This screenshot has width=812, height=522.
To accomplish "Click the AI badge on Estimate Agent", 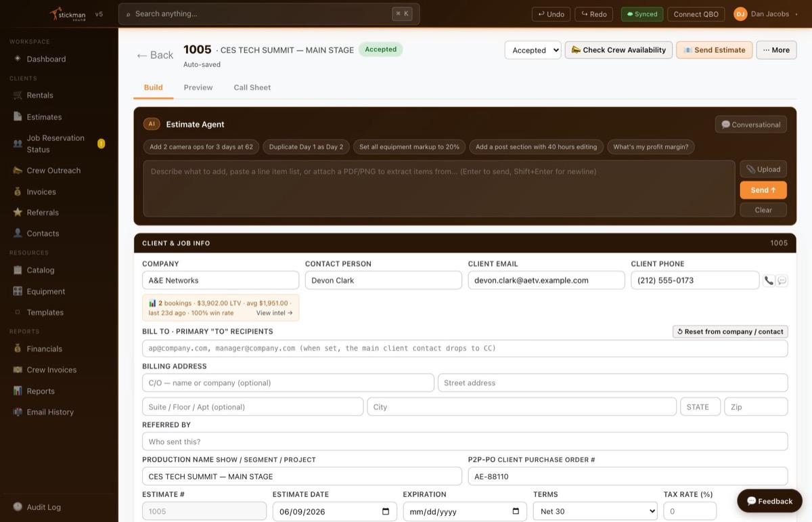I will [x=152, y=124].
